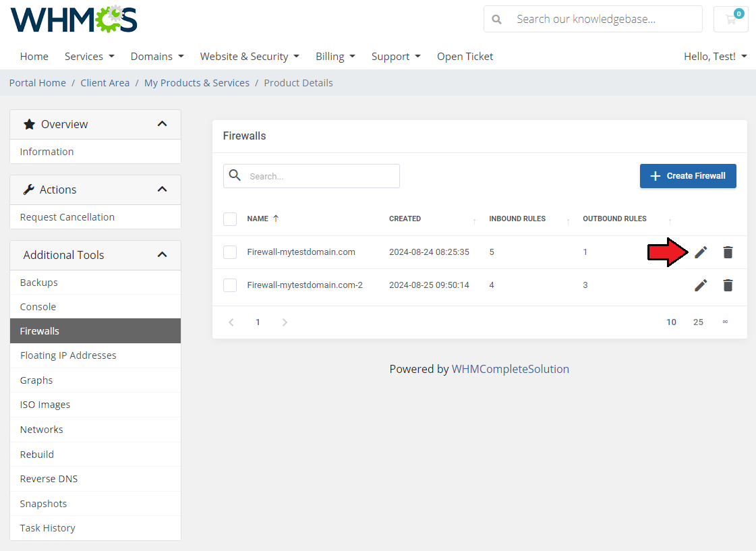Open Networks in Additional Tools
The width and height of the screenshot is (756, 551).
tap(96, 430)
